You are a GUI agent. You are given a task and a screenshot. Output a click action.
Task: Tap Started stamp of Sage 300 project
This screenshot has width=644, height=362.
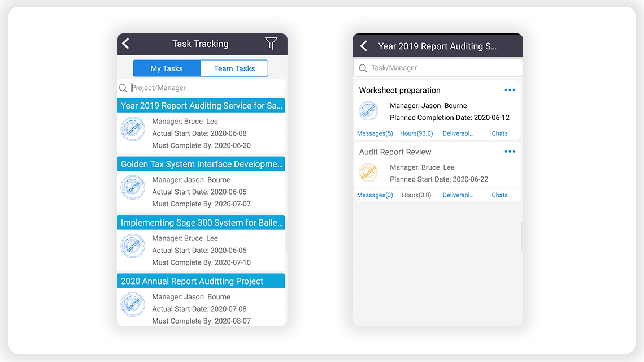pyautogui.click(x=133, y=246)
